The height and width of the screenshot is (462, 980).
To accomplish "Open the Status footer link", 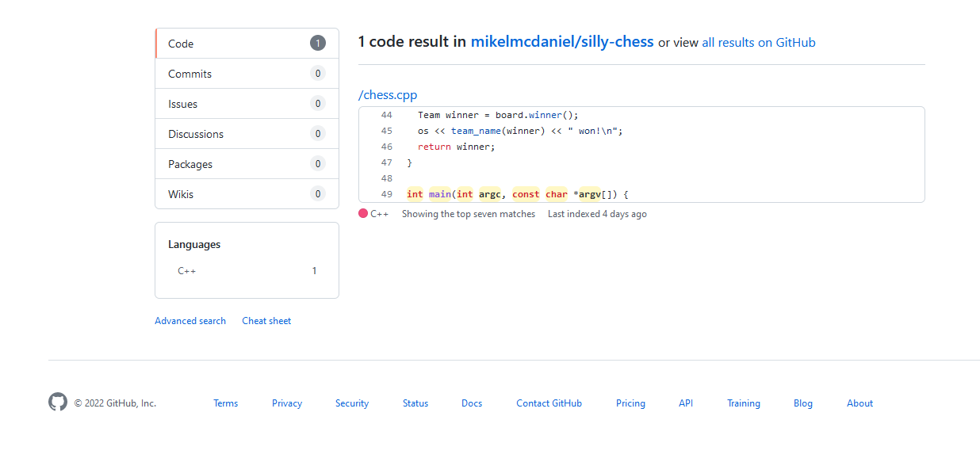I will pos(415,403).
